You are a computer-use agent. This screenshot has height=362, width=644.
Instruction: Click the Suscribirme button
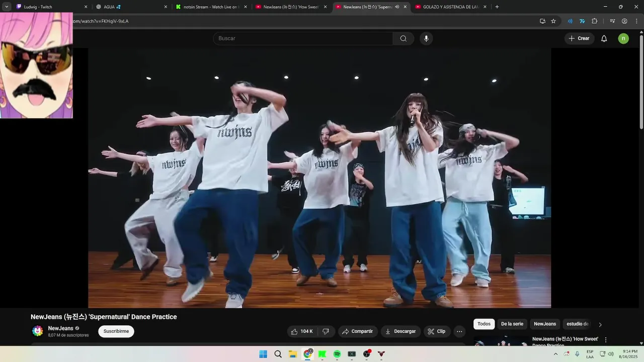click(x=116, y=331)
